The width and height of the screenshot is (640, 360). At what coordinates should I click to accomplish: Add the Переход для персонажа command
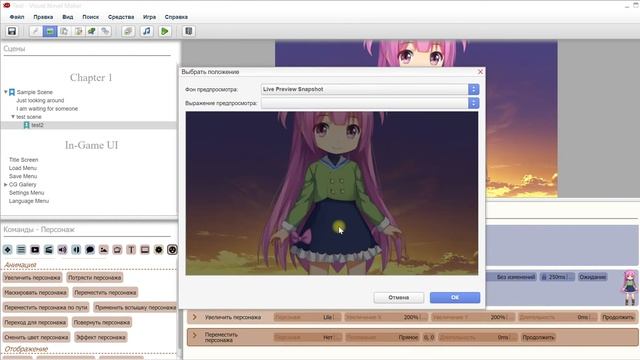35,322
